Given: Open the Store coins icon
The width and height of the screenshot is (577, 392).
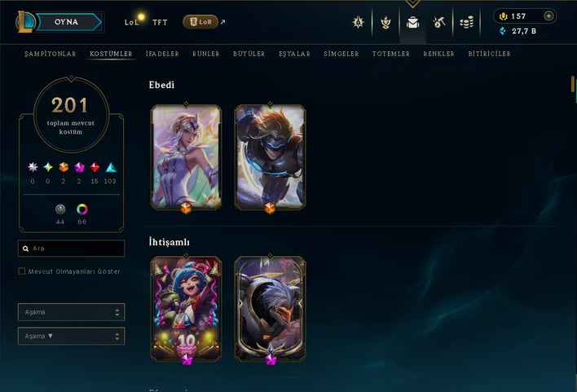Looking at the screenshot, I should click(x=466, y=23).
